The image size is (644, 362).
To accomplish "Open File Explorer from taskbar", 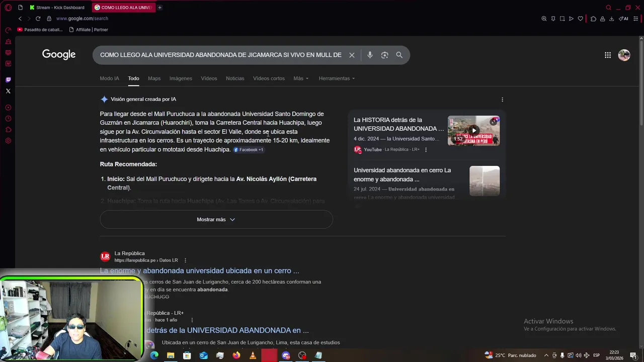I will 171,355.
